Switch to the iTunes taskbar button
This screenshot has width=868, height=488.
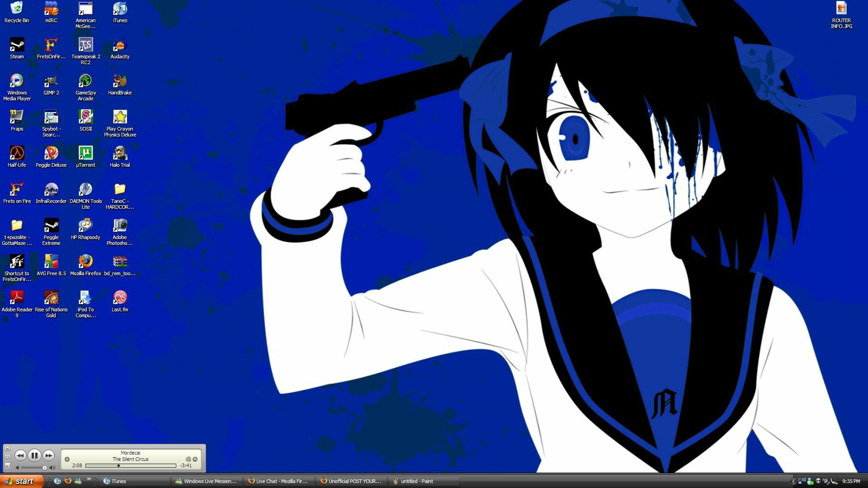135,481
